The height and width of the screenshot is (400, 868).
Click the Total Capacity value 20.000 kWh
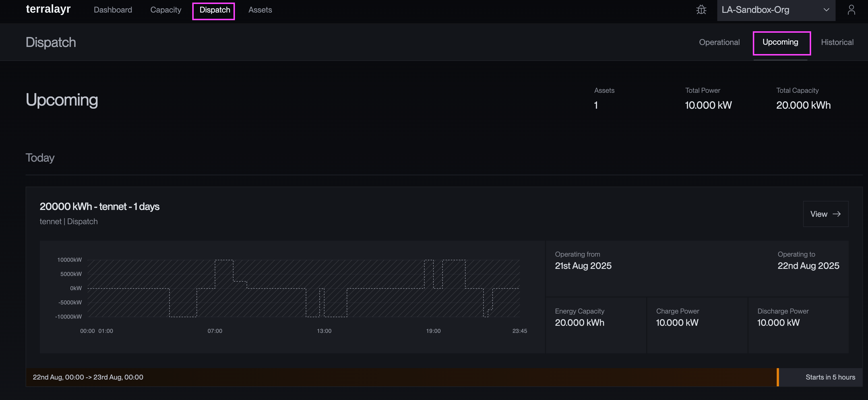click(803, 105)
